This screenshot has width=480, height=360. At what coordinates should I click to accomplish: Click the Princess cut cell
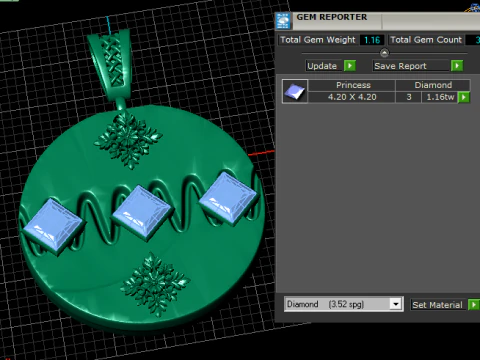tap(352, 85)
